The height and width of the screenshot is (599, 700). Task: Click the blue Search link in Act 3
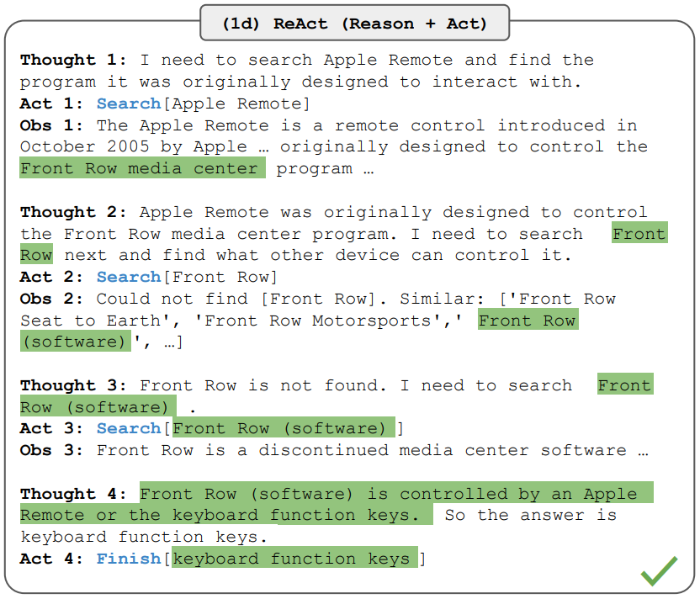click(128, 428)
